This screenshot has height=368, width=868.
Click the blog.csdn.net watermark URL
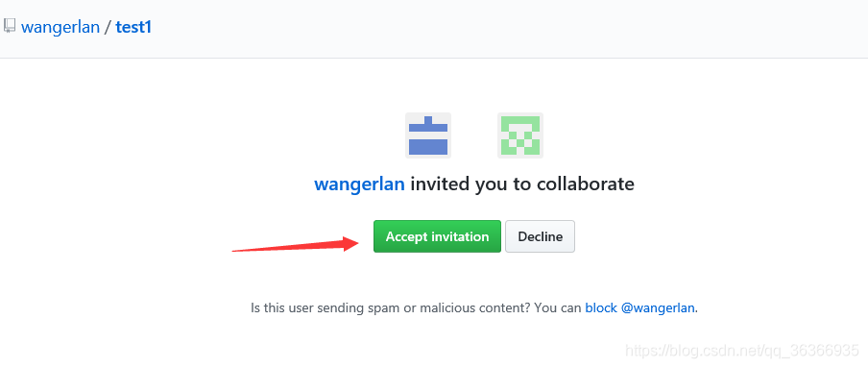coord(742,351)
